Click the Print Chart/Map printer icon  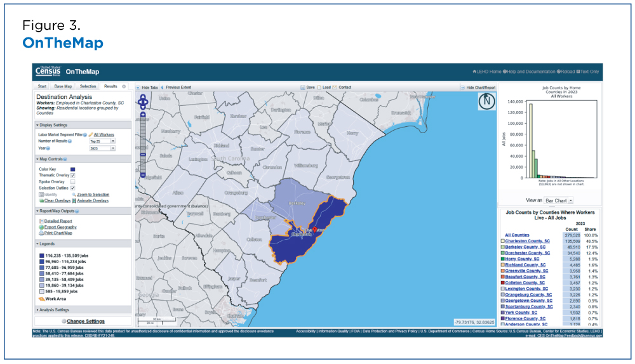click(41, 233)
